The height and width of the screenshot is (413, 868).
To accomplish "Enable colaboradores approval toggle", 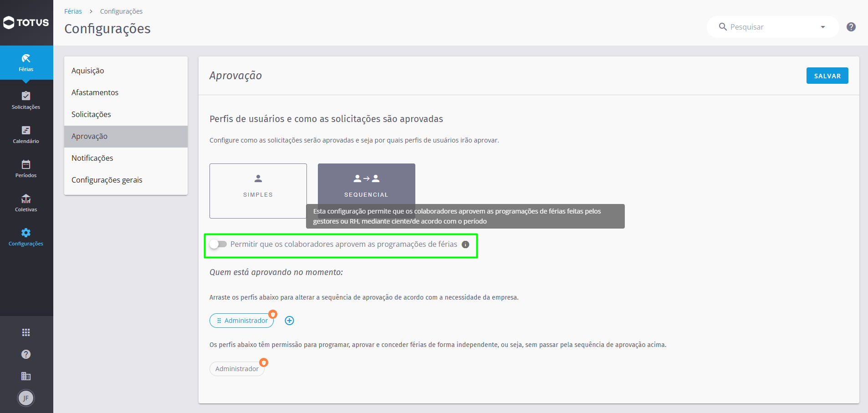I will 218,245.
